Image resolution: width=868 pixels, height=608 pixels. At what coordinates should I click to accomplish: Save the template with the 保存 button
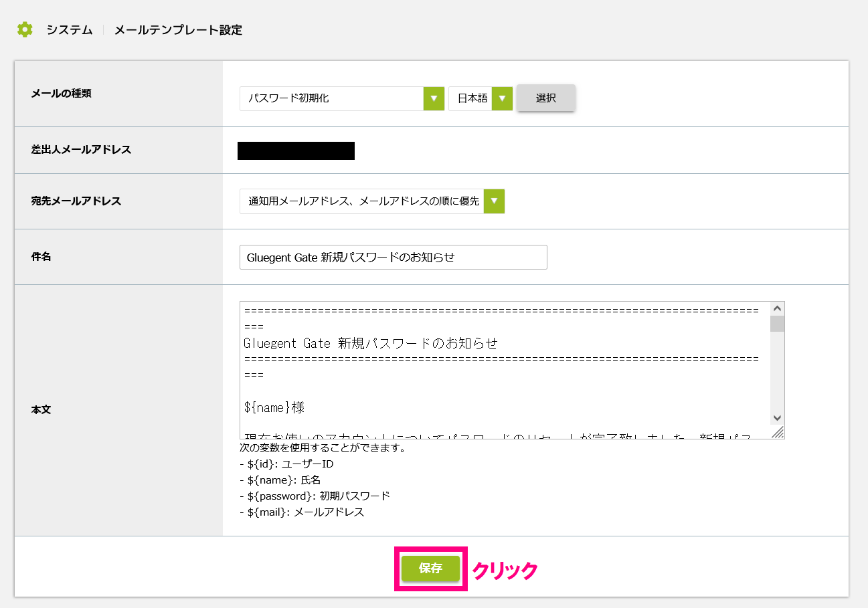[430, 569]
